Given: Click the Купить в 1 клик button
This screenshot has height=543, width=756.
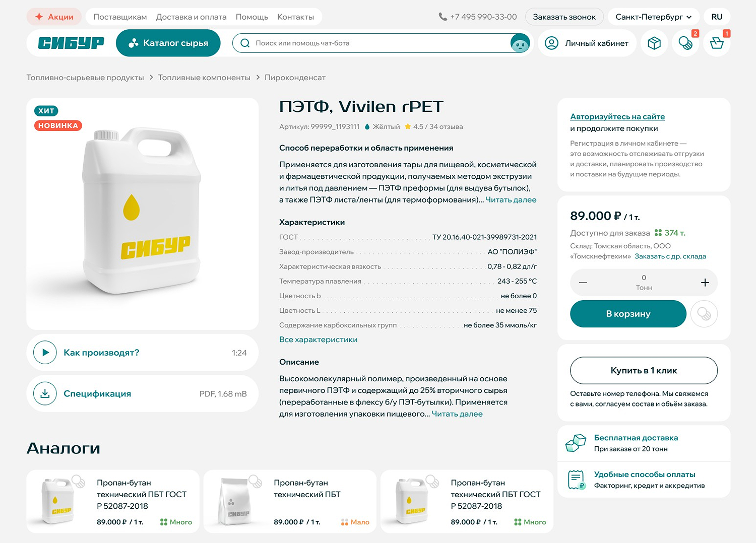Looking at the screenshot, I should pos(644,371).
